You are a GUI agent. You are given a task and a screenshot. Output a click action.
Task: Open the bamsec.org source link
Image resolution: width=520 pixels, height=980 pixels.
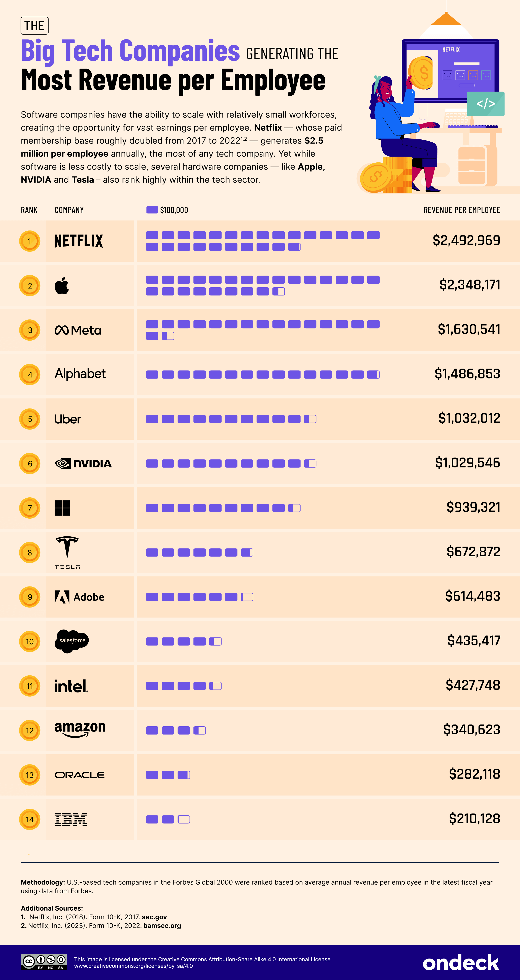[162, 926]
